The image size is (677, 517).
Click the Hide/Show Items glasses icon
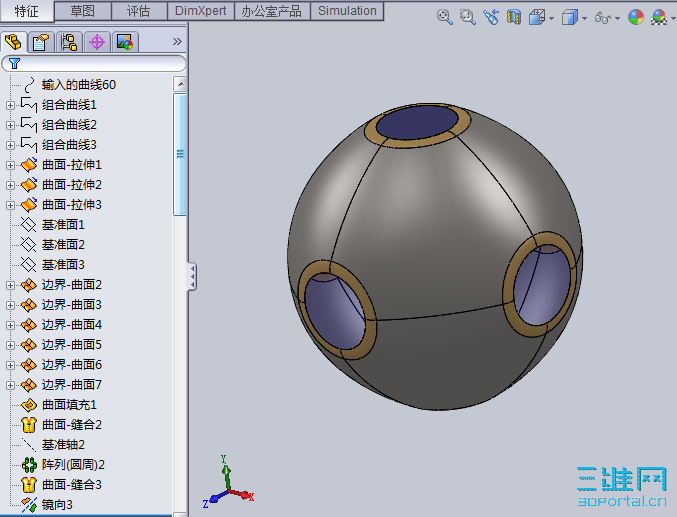[603, 17]
